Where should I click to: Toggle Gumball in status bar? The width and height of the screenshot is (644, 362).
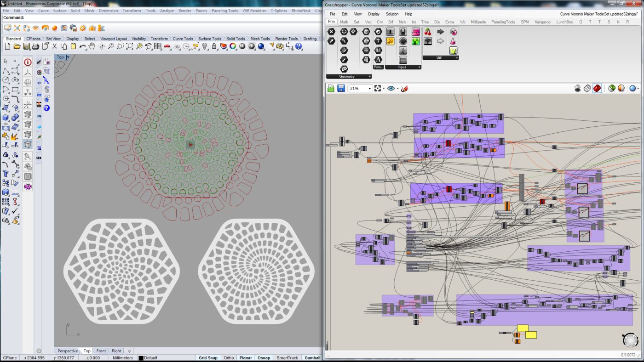(312, 358)
